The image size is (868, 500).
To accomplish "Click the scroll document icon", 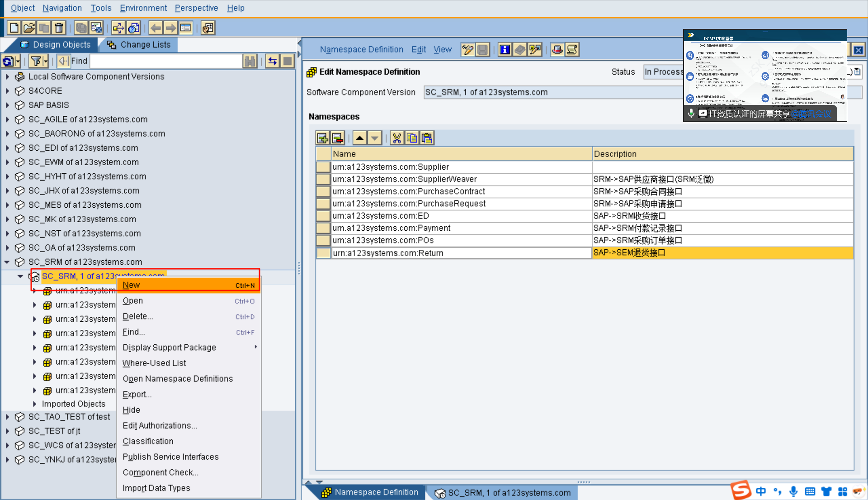I will coord(572,50).
